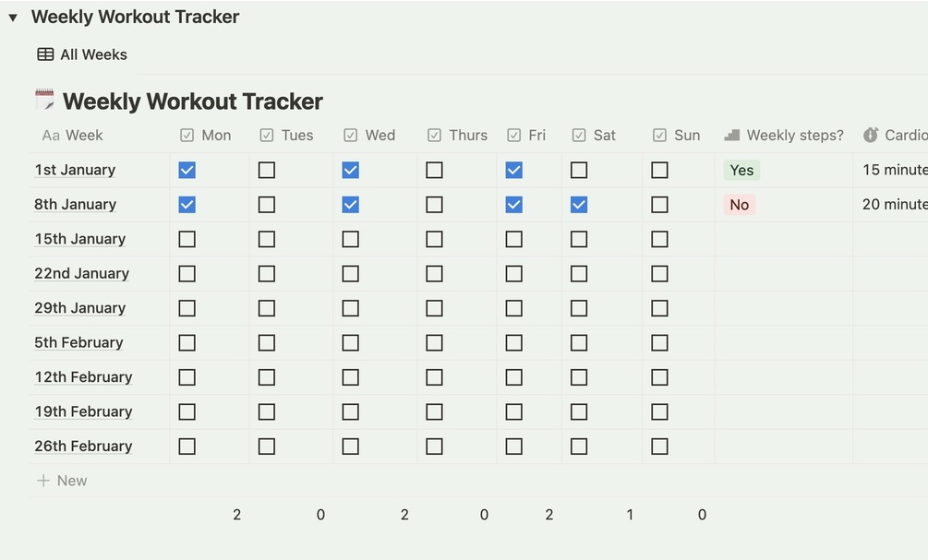Collapse the Weekly Workout Tracker toggle arrow

tap(13, 18)
